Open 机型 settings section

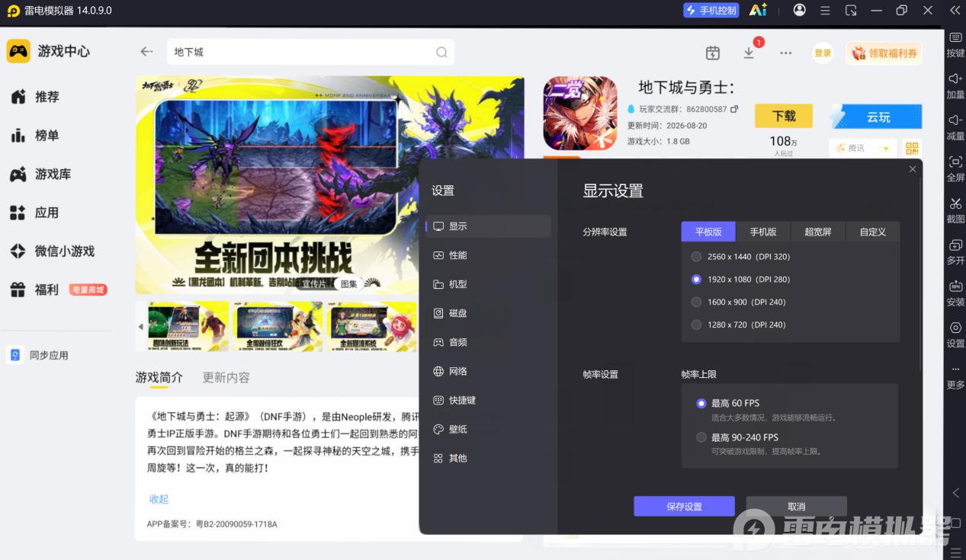488,284
